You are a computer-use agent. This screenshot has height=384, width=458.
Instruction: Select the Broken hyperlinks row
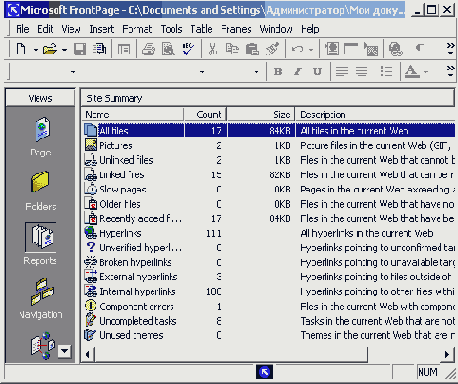click(269, 262)
